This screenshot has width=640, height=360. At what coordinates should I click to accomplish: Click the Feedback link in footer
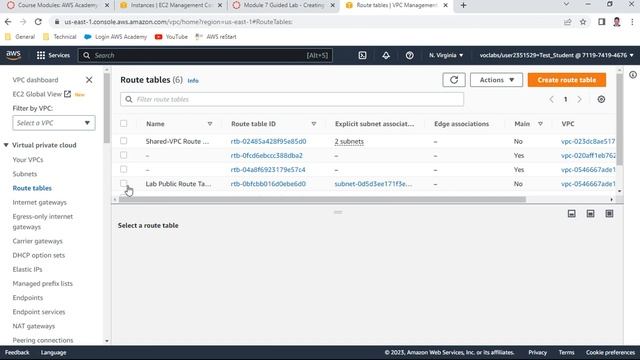pos(17,353)
